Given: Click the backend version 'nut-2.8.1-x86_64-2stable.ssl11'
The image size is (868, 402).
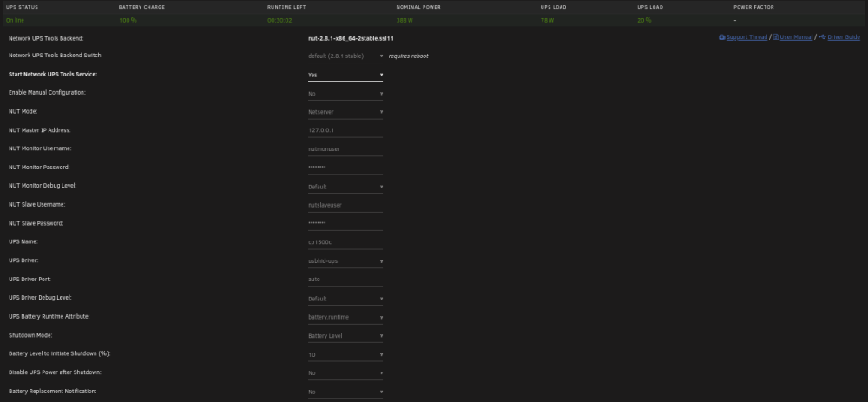Looking at the screenshot, I should pyautogui.click(x=351, y=39).
